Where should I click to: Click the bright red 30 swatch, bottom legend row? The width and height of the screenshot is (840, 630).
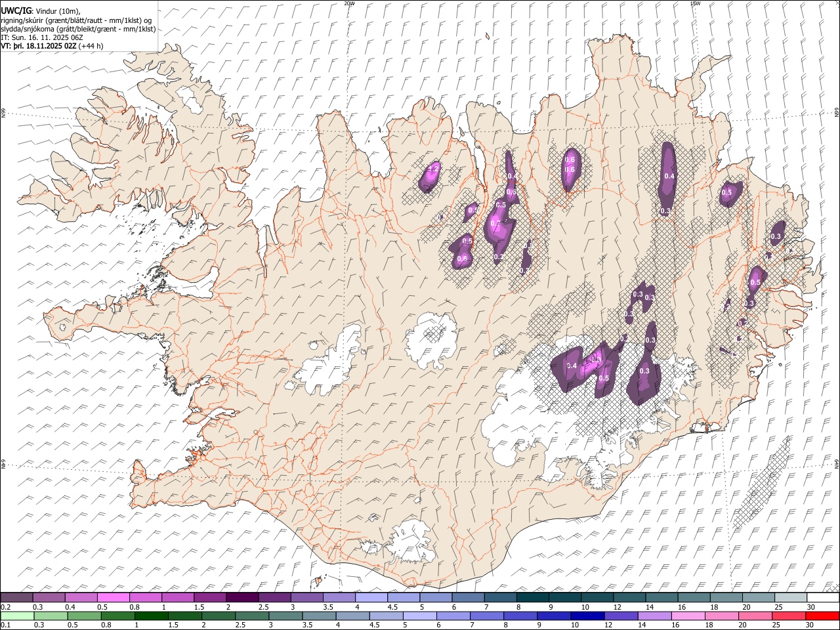pos(822,616)
